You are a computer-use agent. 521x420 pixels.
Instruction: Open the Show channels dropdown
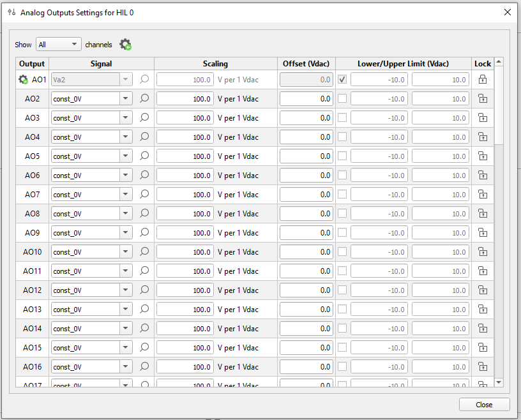(x=59, y=45)
